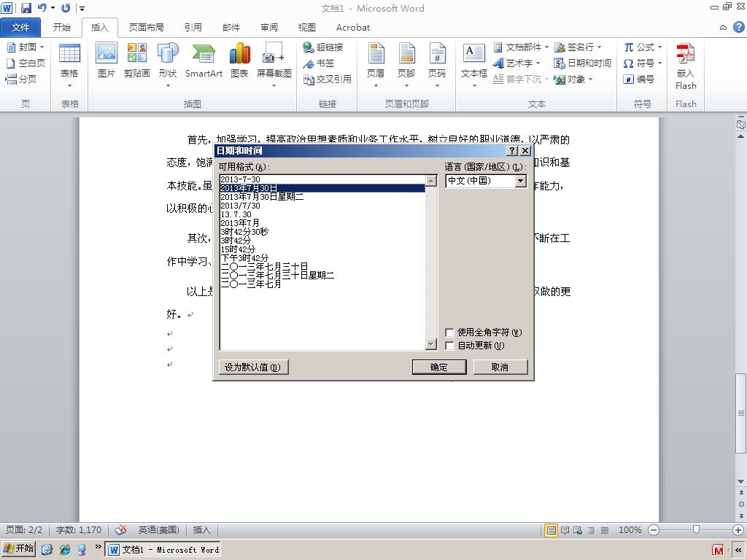Switch to Full Screen Reading view icon
Viewport: 747px width, 560px height.
[x=565, y=530]
